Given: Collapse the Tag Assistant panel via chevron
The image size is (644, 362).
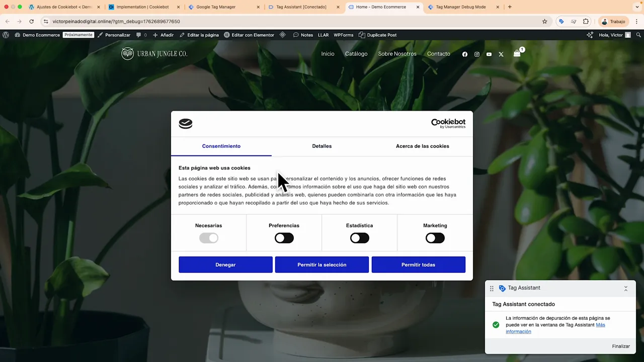Looking at the screenshot, I should [625, 288].
